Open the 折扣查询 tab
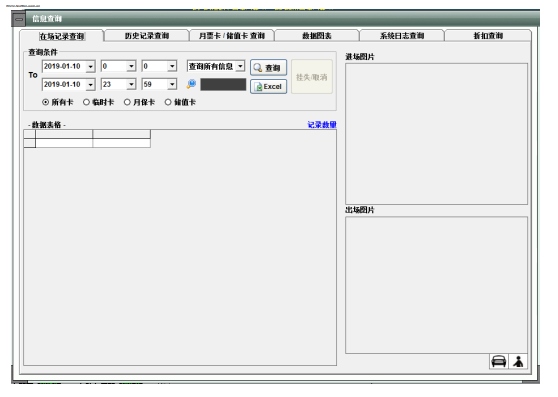This screenshot has width=558, height=397. pos(488,36)
